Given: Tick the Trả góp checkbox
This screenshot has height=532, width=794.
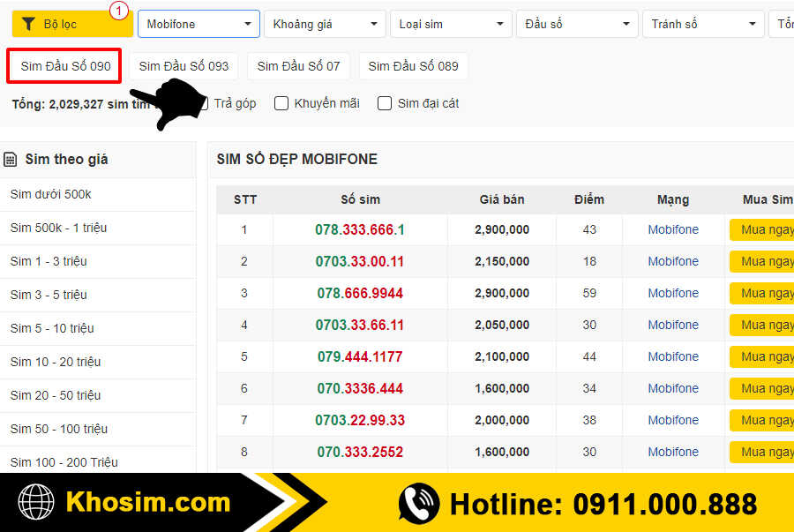Looking at the screenshot, I should click(x=202, y=103).
